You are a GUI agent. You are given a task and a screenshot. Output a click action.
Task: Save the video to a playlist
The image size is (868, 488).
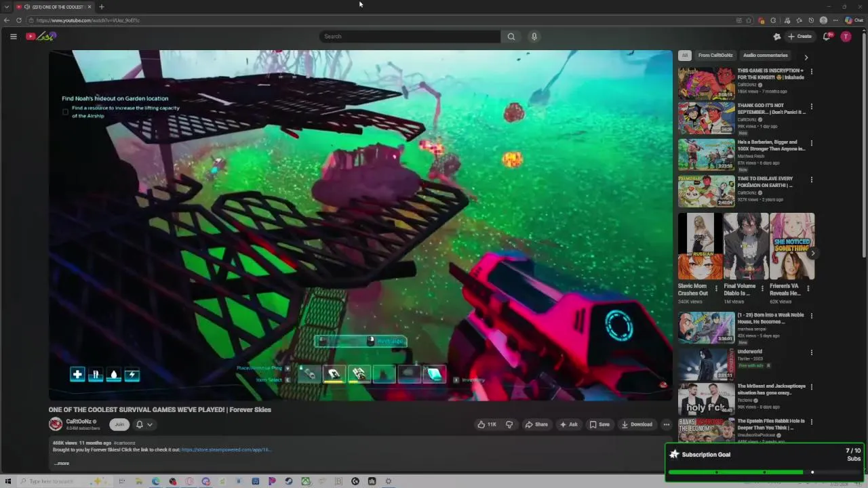599,424
